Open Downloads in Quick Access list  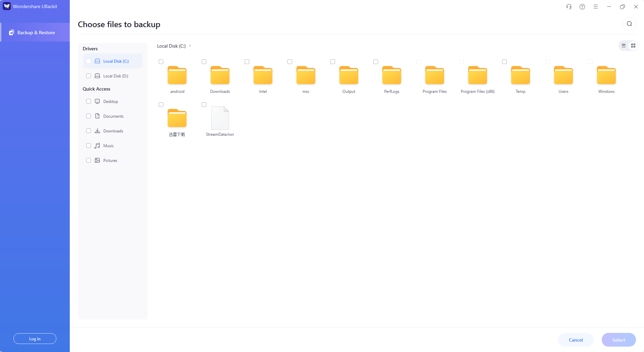point(113,131)
